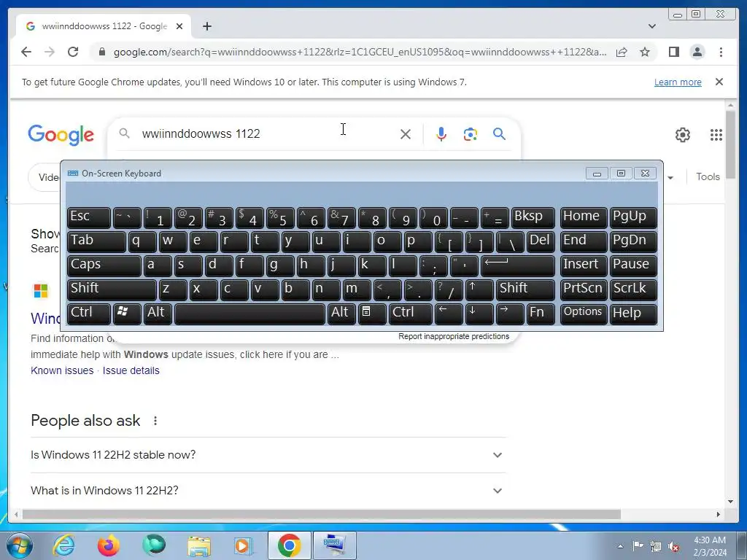Open Chrome side panel icon
747x560 pixels.
[x=673, y=52]
